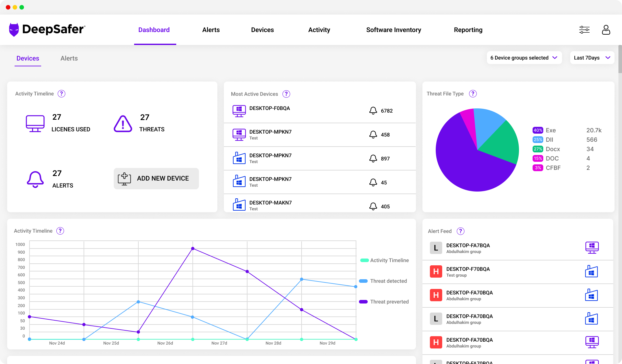Open the user profile icon
The width and height of the screenshot is (622, 364).
(x=606, y=30)
